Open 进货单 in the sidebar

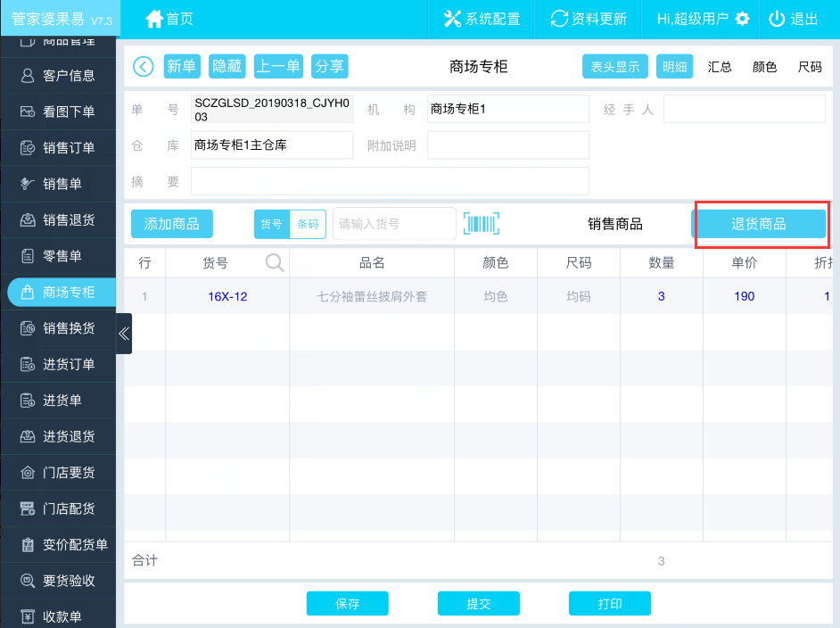click(x=58, y=401)
